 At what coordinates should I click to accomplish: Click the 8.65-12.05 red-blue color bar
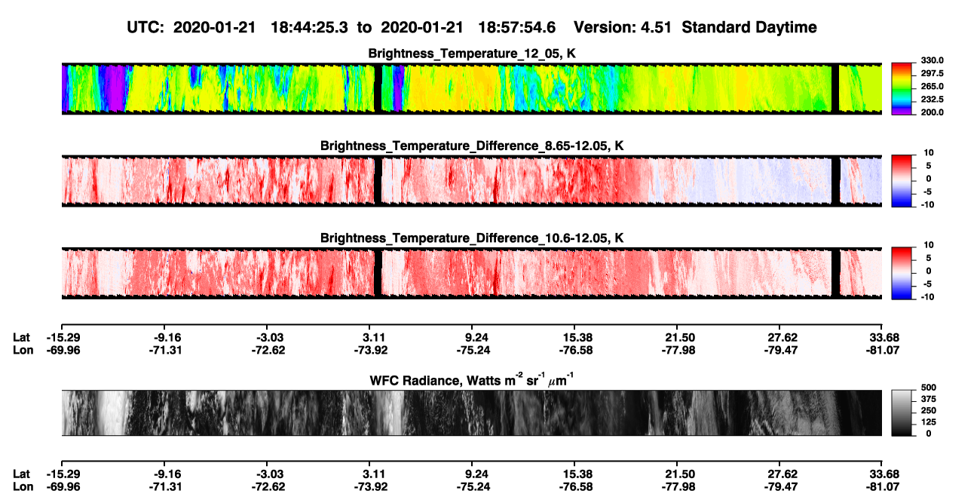[x=902, y=181]
